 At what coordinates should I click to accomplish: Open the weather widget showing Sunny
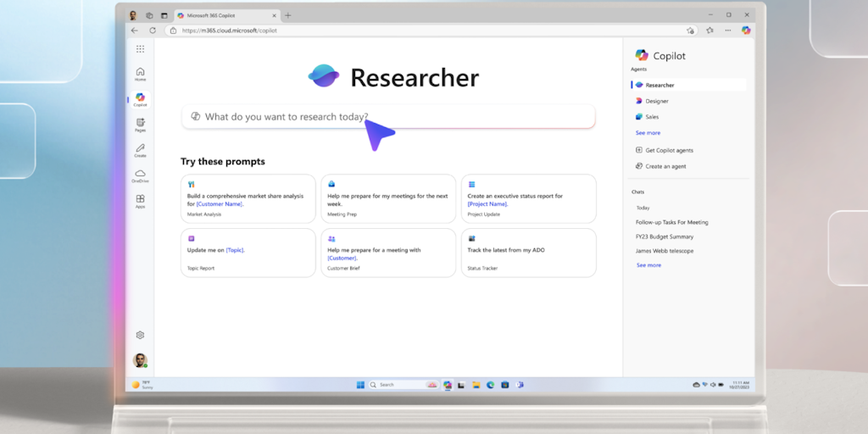142,385
